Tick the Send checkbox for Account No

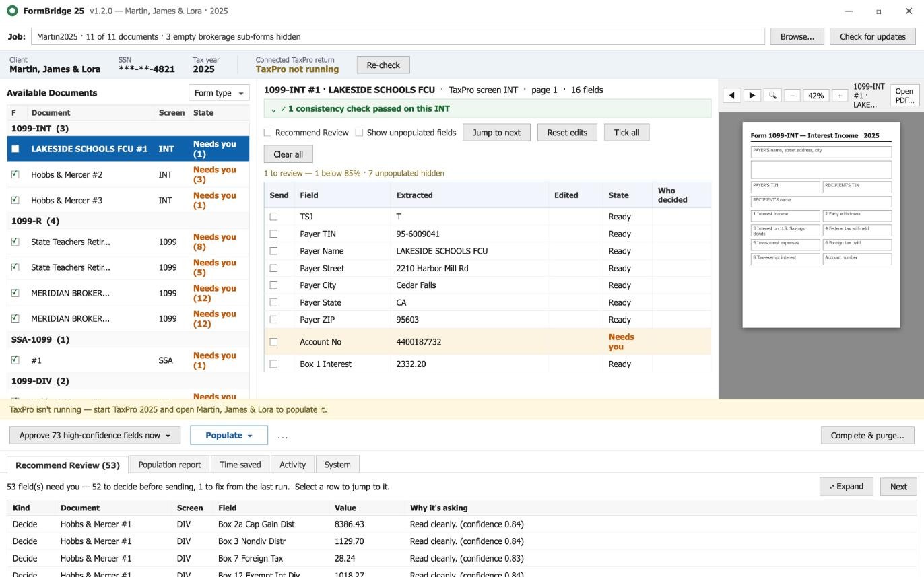tap(273, 342)
